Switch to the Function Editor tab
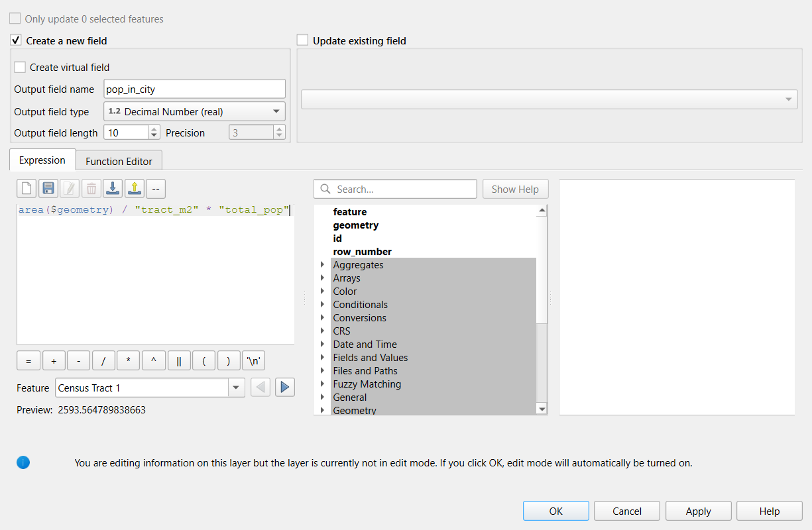The image size is (812, 530). [x=119, y=161]
